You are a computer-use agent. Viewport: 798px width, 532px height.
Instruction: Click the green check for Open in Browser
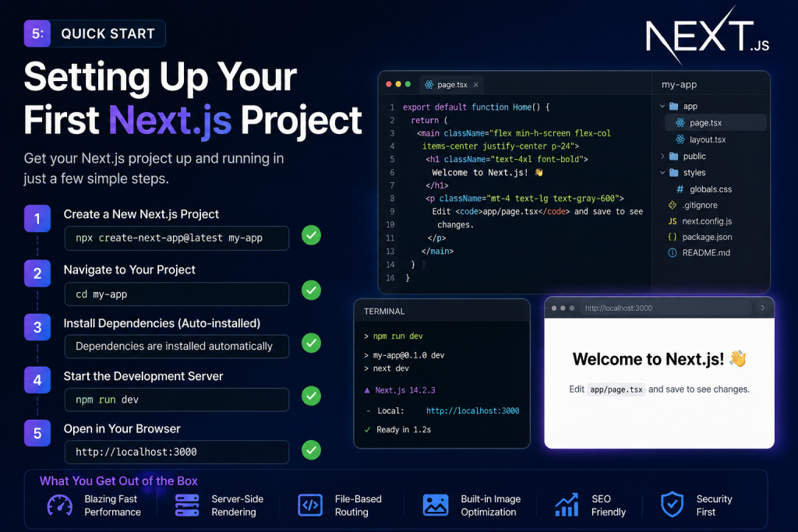[311, 450]
